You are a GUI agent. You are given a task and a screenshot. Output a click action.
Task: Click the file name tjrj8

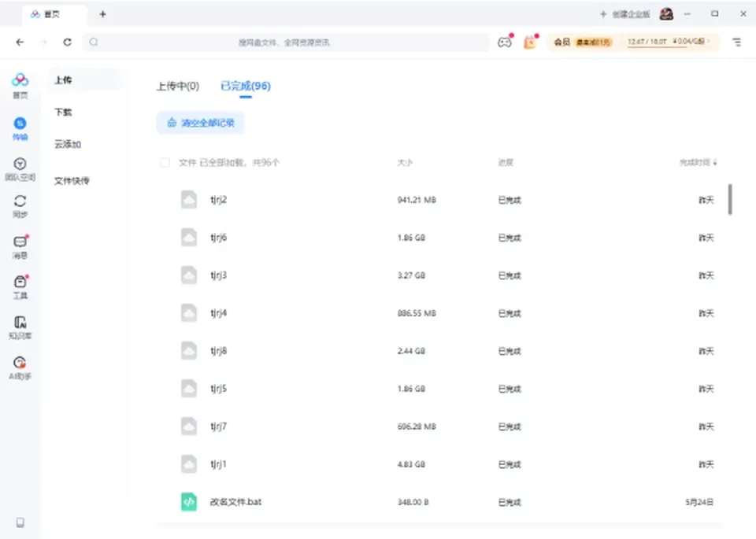[218, 351]
